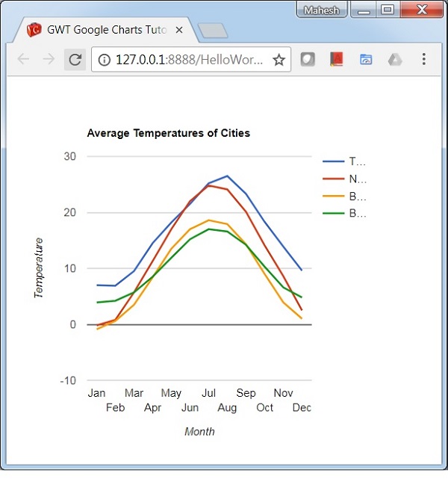Select the green legend entry

pyautogui.click(x=343, y=214)
